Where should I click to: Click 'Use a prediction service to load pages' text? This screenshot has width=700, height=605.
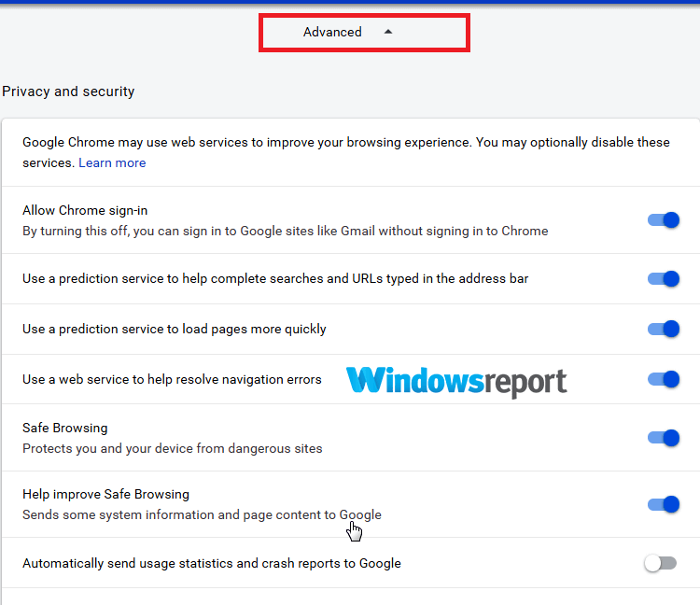175,329
